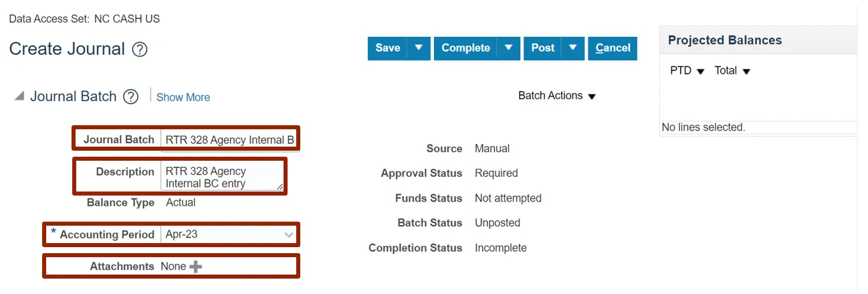Open the Save button dropdown arrow

419,48
